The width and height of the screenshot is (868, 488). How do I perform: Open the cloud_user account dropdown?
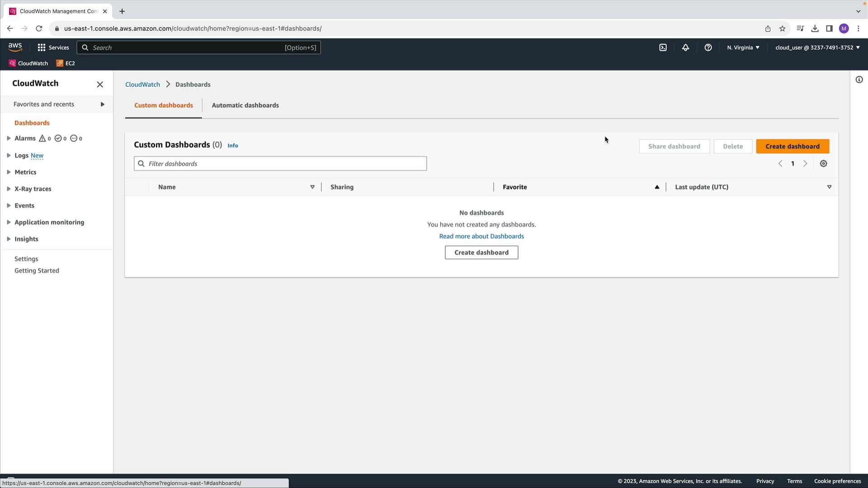click(817, 47)
